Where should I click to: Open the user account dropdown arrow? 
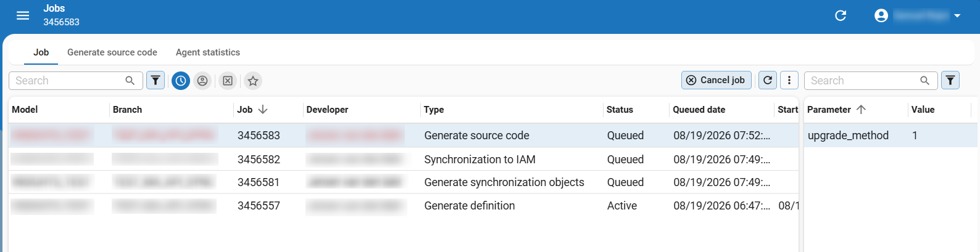(x=957, y=16)
